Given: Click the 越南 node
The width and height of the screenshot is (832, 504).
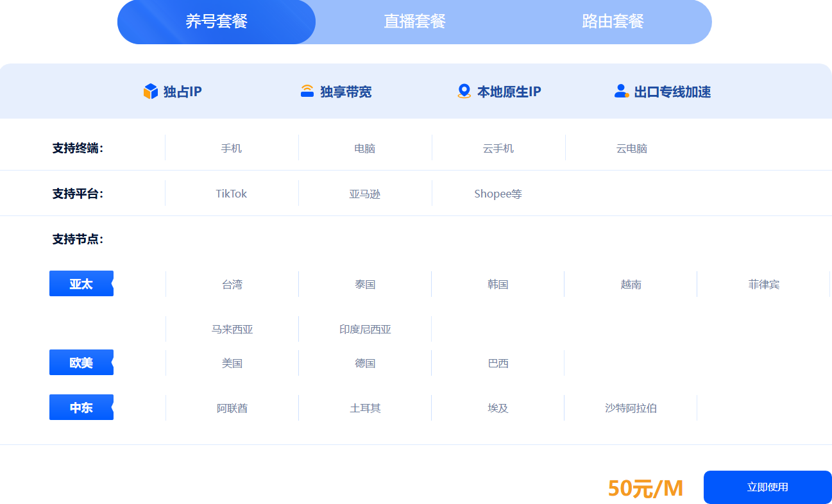Looking at the screenshot, I should pos(631,284).
